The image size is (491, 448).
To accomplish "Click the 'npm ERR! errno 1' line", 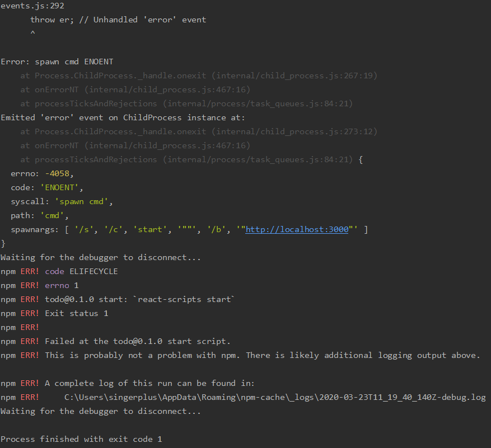I will pos(40,286).
